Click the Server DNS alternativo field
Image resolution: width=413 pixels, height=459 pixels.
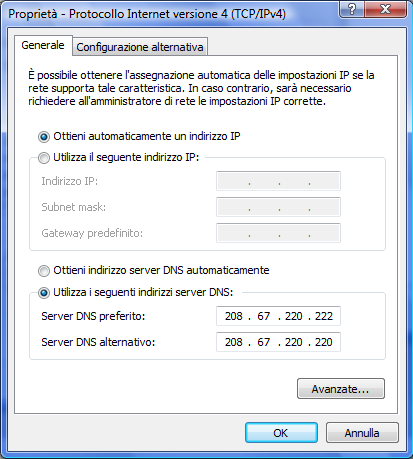278,342
